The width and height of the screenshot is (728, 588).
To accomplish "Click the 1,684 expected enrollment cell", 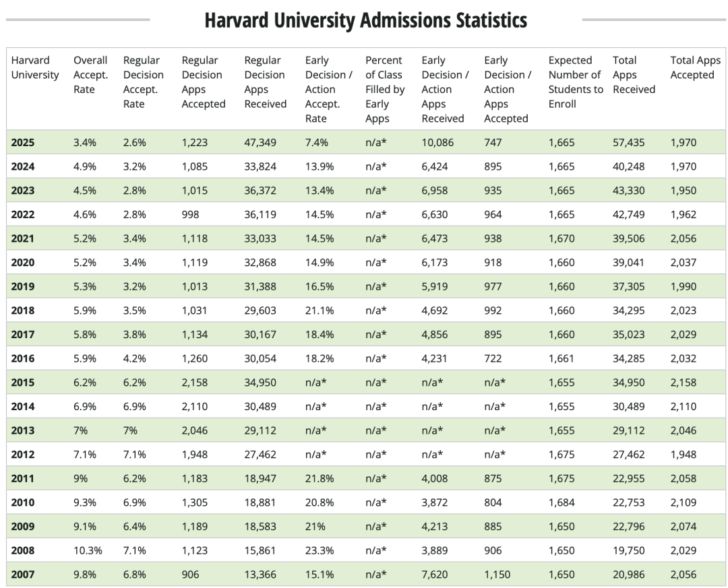I will pyautogui.click(x=562, y=502).
